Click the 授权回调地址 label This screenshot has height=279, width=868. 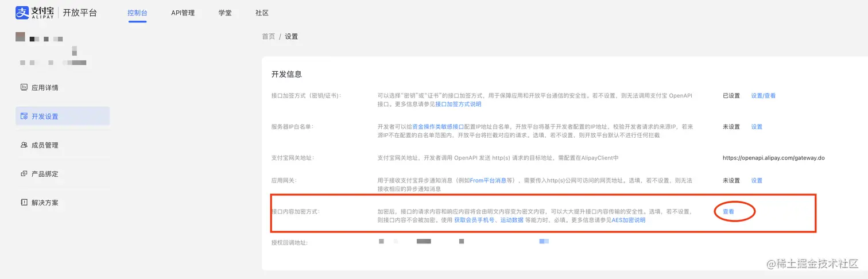pos(289,243)
